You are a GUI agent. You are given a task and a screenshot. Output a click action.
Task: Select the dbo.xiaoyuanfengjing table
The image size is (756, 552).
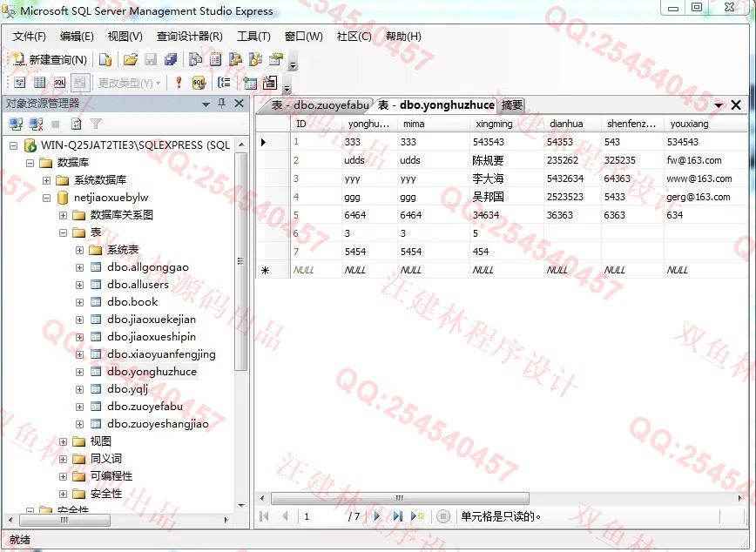tap(161, 353)
